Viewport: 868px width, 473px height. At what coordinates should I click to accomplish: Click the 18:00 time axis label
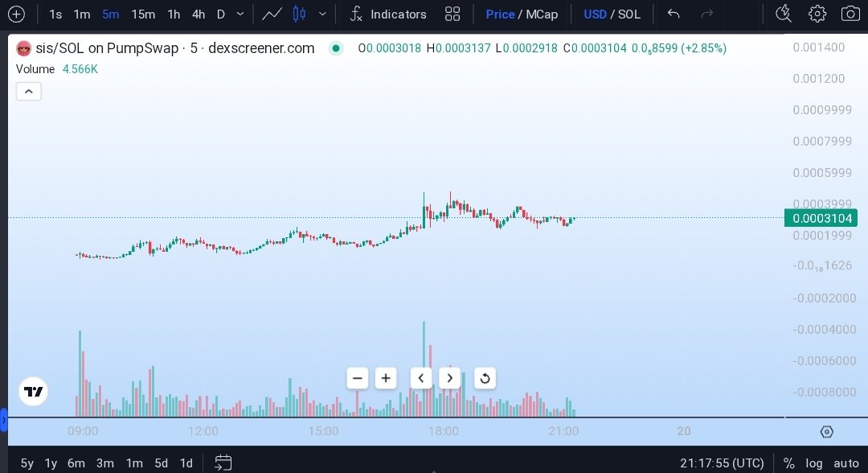pyautogui.click(x=444, y=431)
